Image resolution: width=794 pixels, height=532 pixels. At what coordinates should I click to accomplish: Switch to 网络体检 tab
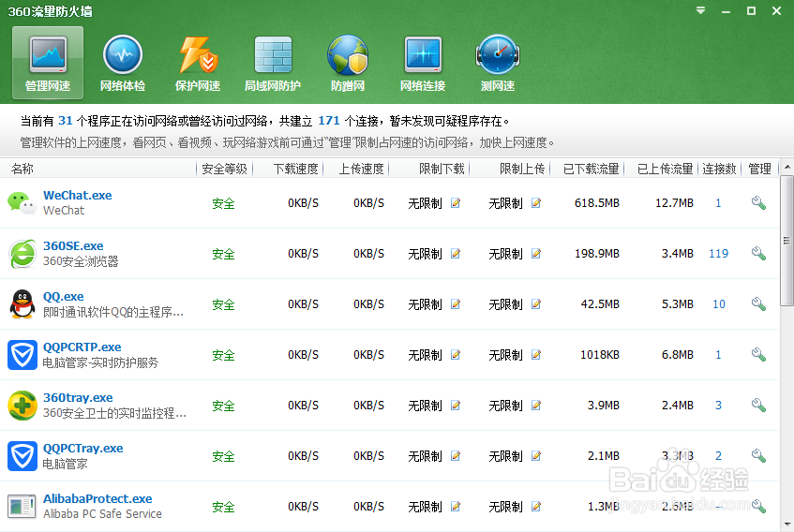click(x=123, y=63)
